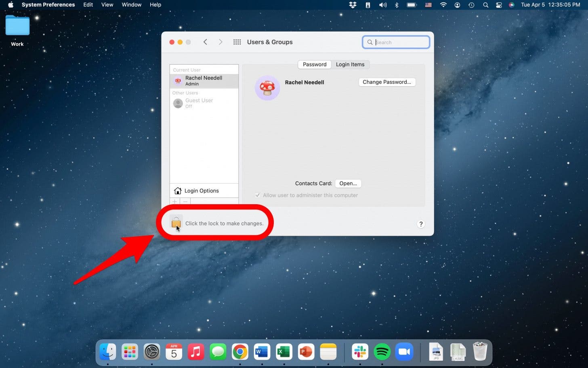Click the Siri icon in menu bar
The image size is (588, 368).
[512, 5]
